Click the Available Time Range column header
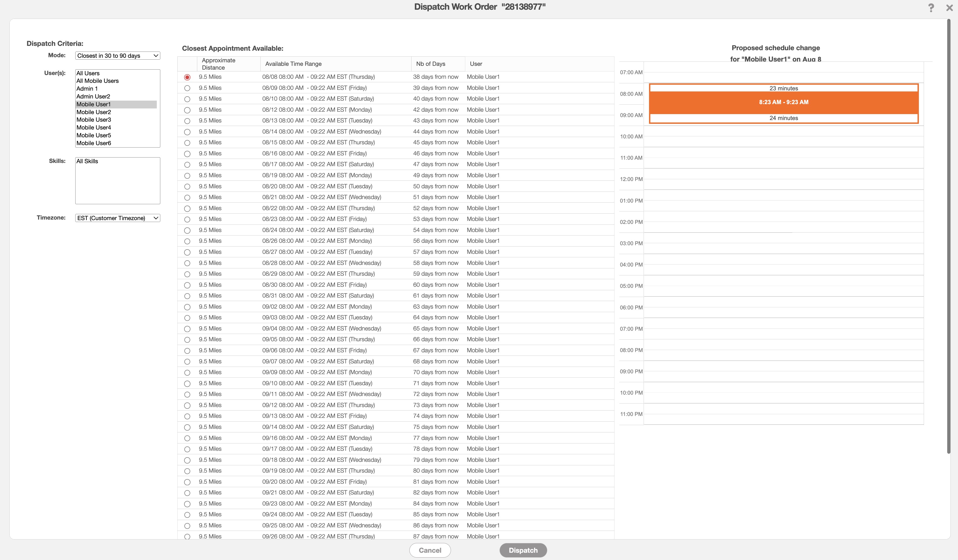Screen dimensions: 958x560 click(293, 64)
